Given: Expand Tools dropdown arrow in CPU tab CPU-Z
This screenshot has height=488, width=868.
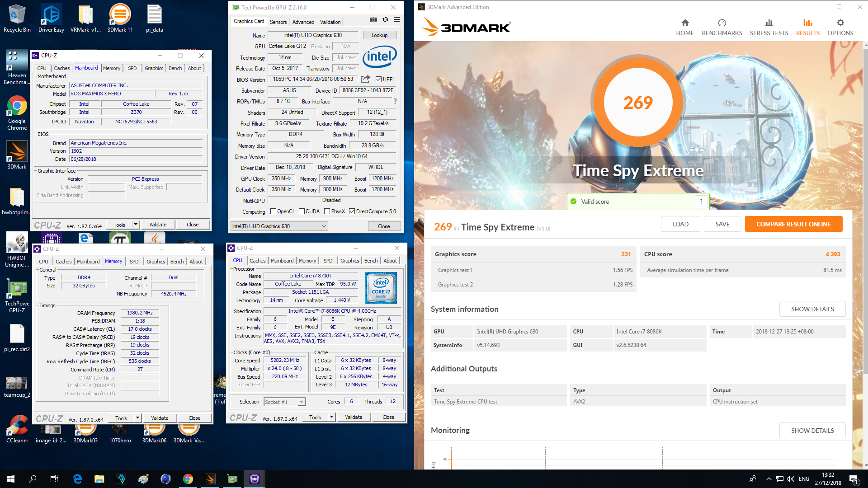Looking at the screenshot, I should pyautogui.click(x=331, y=417).
